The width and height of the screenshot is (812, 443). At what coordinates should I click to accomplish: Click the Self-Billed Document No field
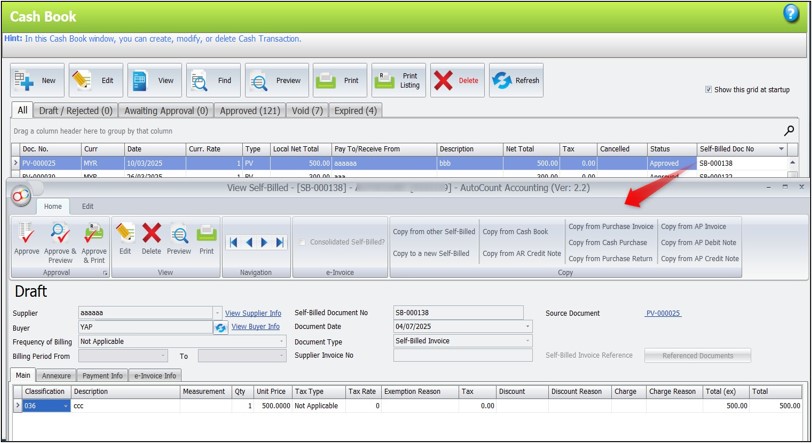click(x=457, y=313)
